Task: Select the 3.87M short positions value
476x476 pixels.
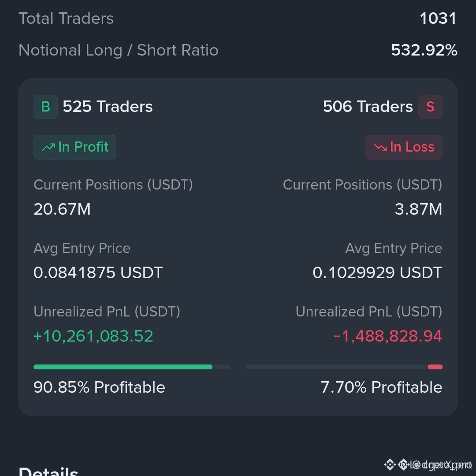Action: [x=418, y=209]
